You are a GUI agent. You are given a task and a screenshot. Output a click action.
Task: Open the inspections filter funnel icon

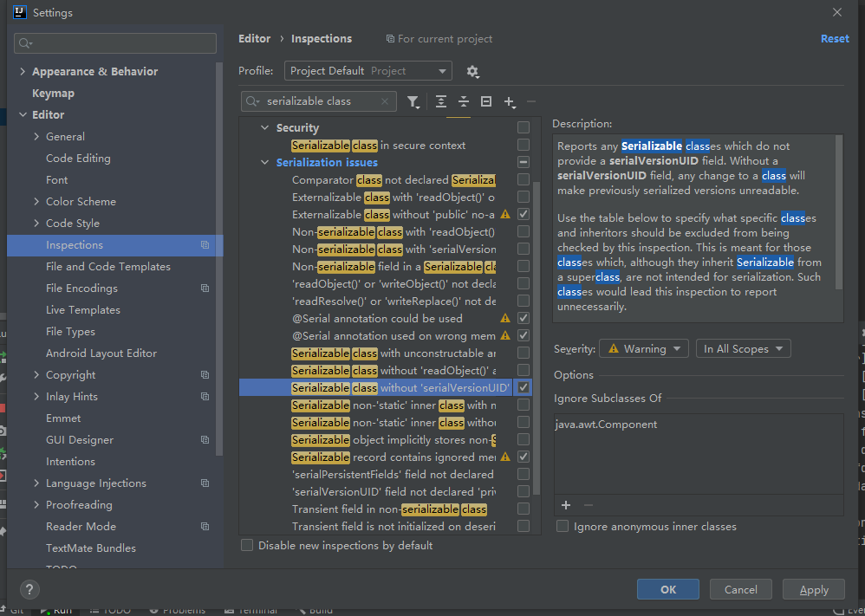413,101
